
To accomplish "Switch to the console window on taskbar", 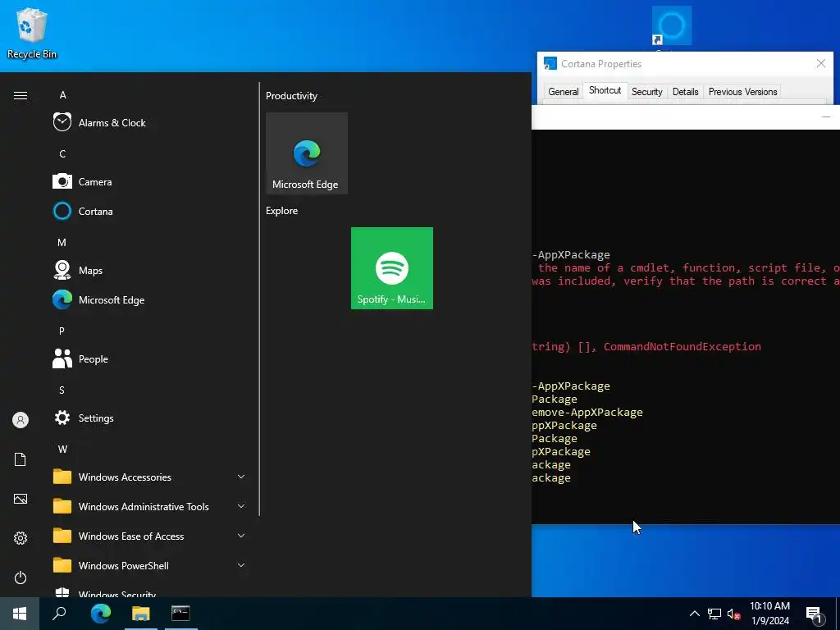I will point(180,614).
